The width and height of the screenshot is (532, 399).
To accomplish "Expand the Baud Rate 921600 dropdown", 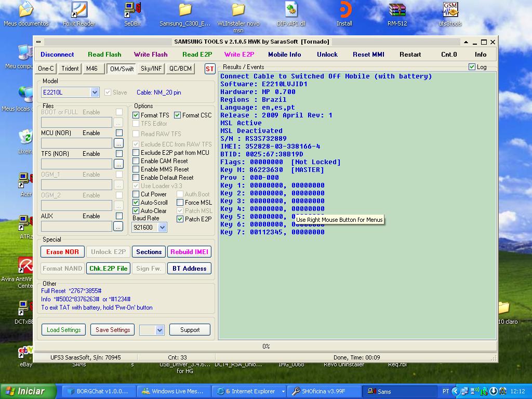I will coord(163,228).
